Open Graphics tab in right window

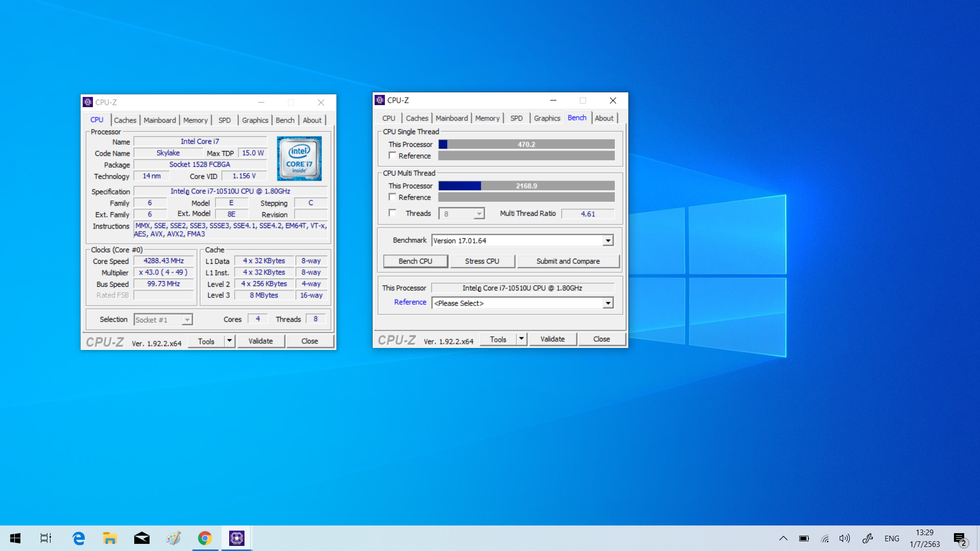(547, 118)
